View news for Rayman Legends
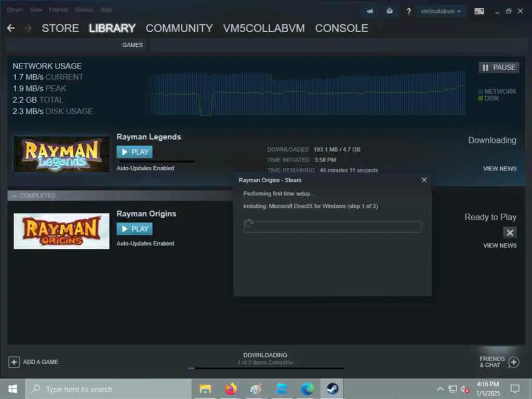 pos(500,169)
